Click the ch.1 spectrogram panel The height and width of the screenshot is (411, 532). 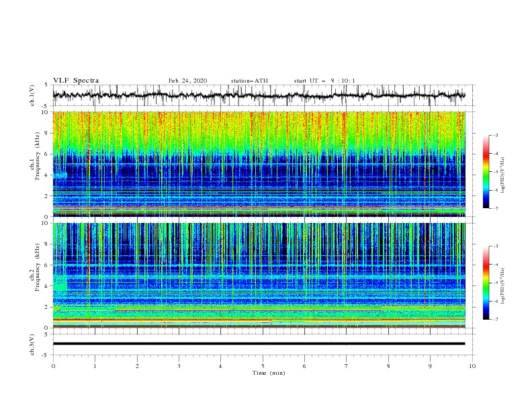click(x=259, y=164)
